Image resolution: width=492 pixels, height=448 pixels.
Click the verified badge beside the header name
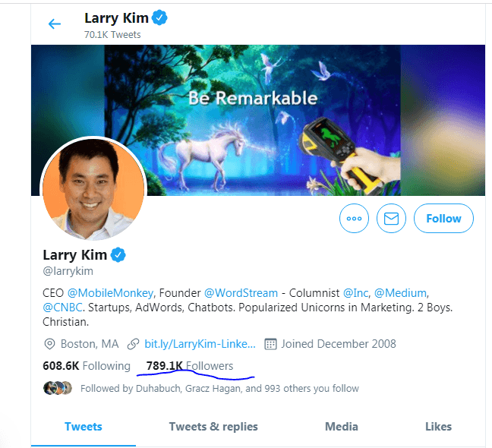coord(159,17)
